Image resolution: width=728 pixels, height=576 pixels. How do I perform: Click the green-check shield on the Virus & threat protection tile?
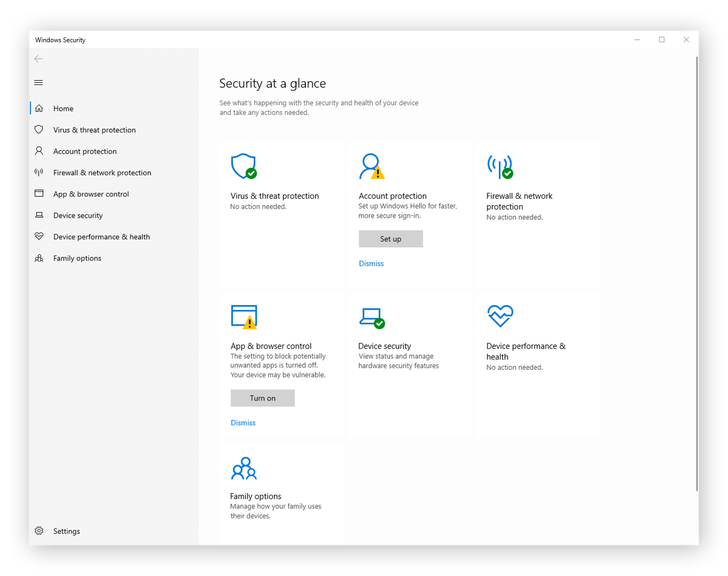point(244,166)
